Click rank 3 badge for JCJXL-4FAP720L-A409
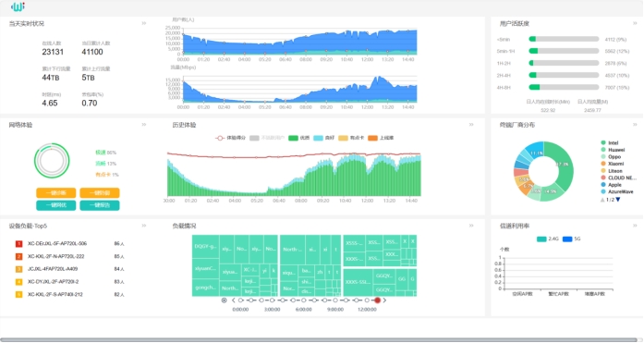 (18, 269)
